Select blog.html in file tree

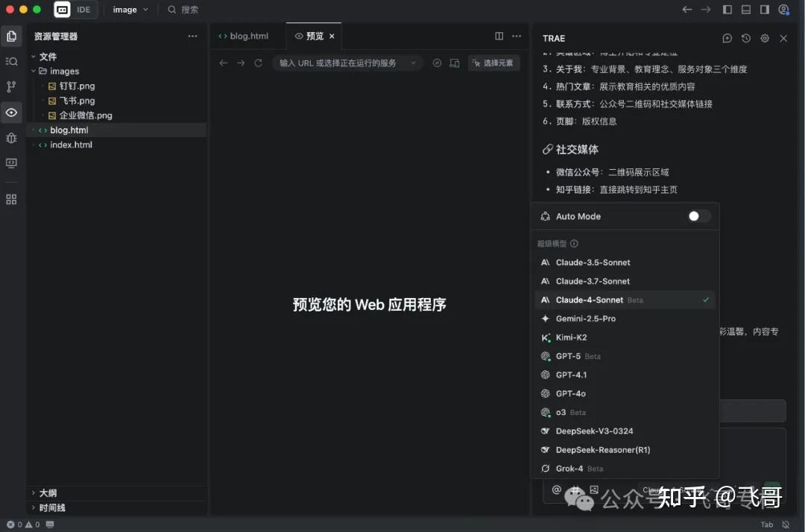click(x=117, y=130)
